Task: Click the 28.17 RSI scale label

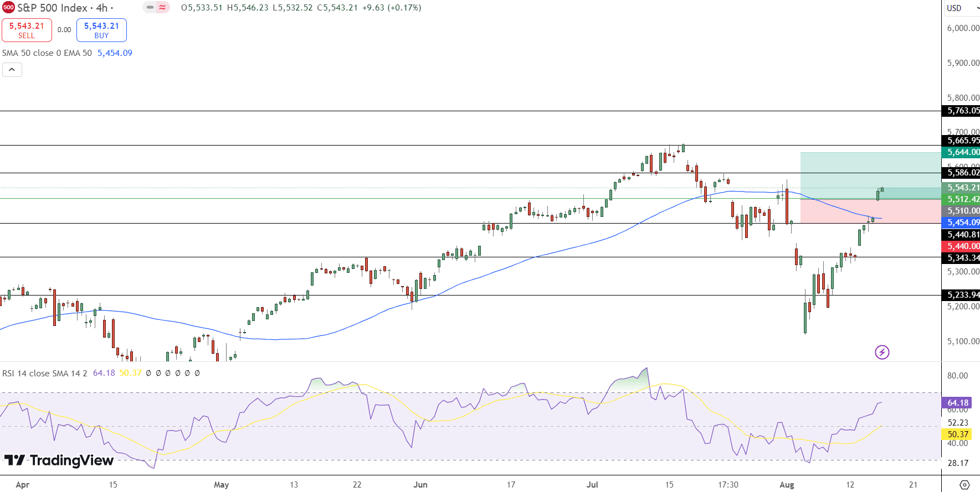Action: pos(958,463)
